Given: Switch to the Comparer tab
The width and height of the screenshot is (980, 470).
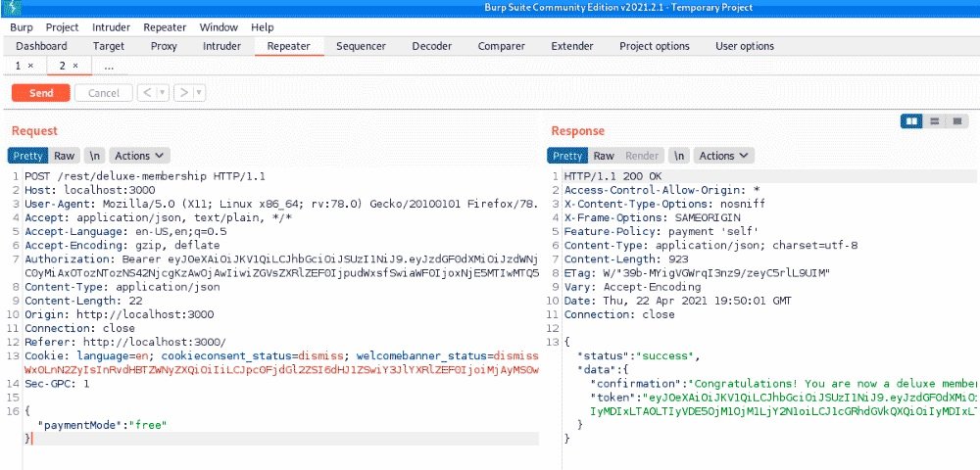Looking at the screenshot, I should pyautogui.click(x=501, y=46).
